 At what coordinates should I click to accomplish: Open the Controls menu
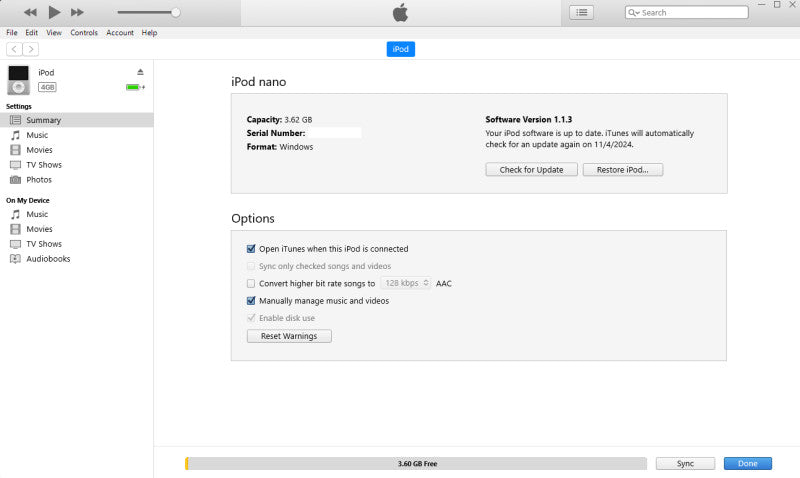84,33
